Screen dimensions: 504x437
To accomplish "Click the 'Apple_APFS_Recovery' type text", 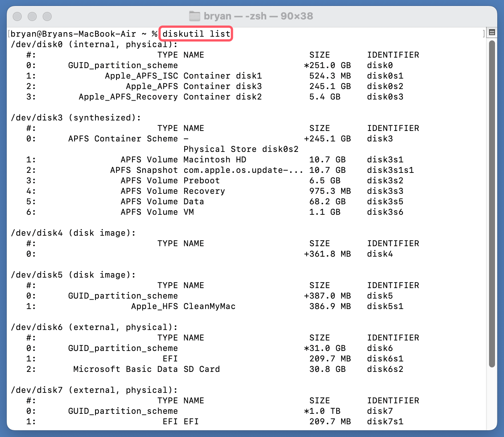I will click(x=128, y=97).
